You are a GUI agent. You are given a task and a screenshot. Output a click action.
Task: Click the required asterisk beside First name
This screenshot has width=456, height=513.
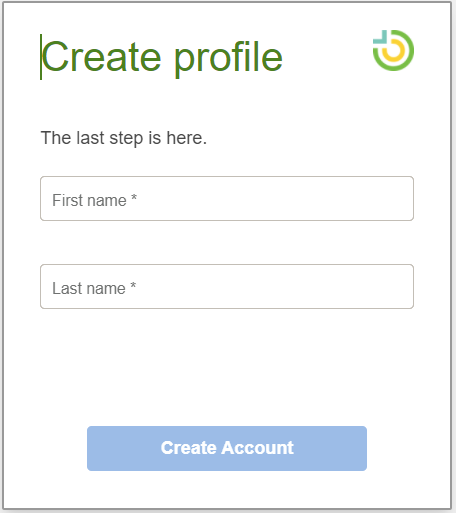coord(134,197)
